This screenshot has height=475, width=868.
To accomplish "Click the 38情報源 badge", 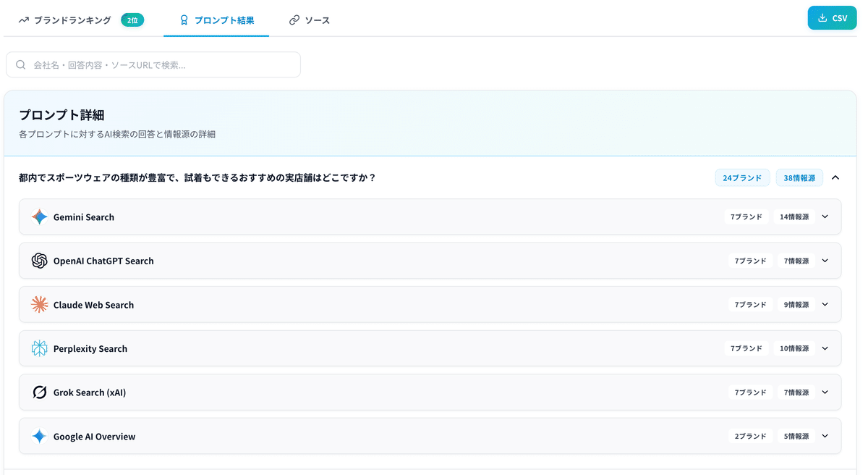I will pos(799,177).
